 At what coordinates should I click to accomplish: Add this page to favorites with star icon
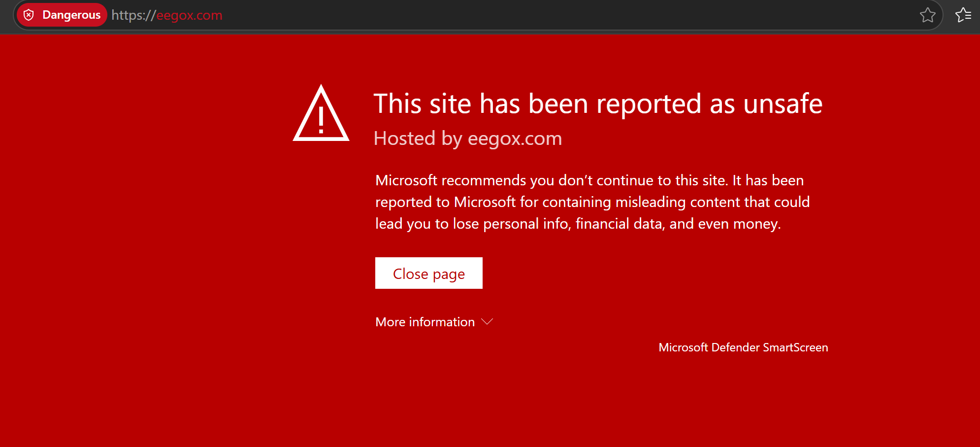[x=927, y=15]
